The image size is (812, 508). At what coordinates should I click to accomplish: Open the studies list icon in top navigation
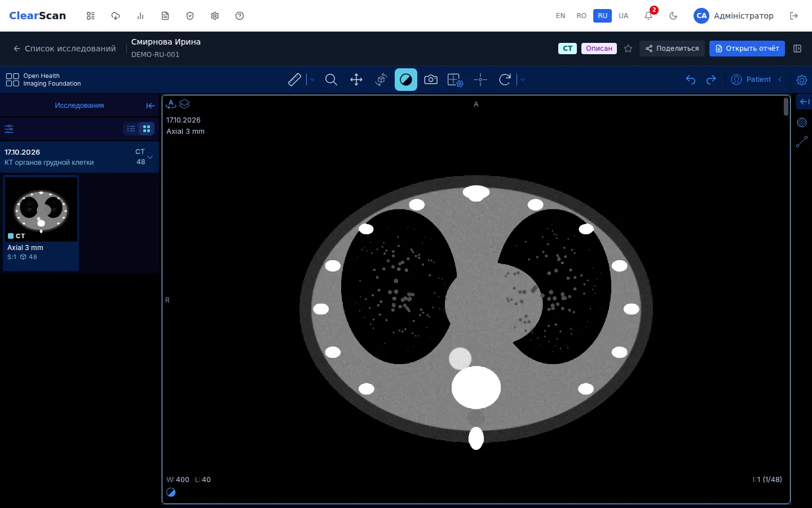click(91, 16)
